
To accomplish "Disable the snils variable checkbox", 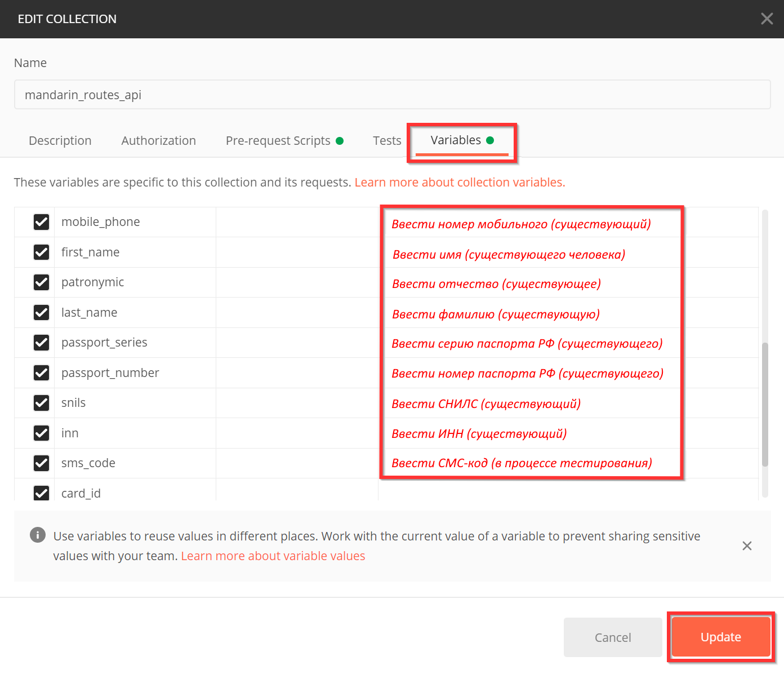I will pyautogui.click(x=42, y=403).
